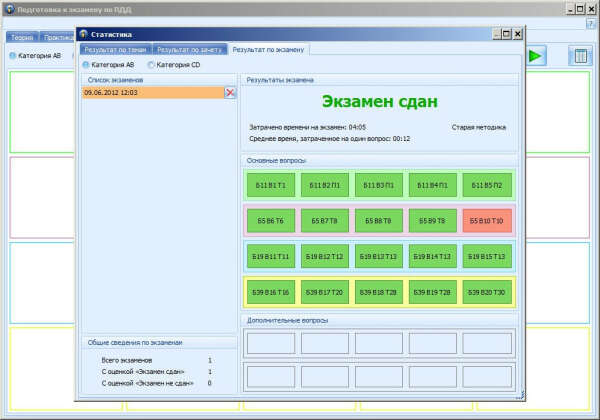Click the Всего экзаменов count row
The width and height of the screenshot is (600, 420).
point(157,360)
